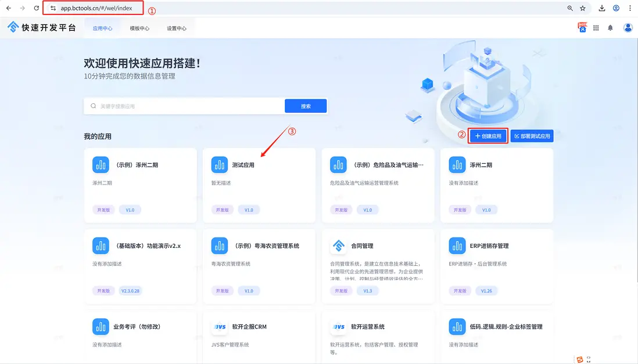Viewport: 638px width, 364px height.
Task: Switch to 应用中心 tab
Action: click(x=102, y=28)
